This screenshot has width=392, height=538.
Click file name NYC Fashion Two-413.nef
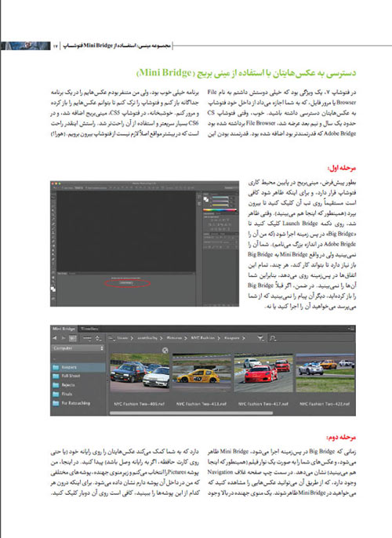(x=201, y=404)
